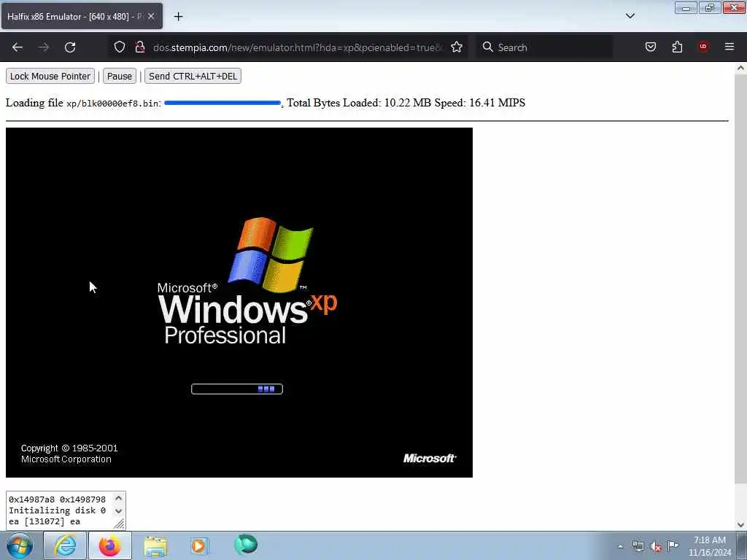Viewport: 747px width, 560px height.
Task: Pause the emulator
Action: click(x=119, y=76)
